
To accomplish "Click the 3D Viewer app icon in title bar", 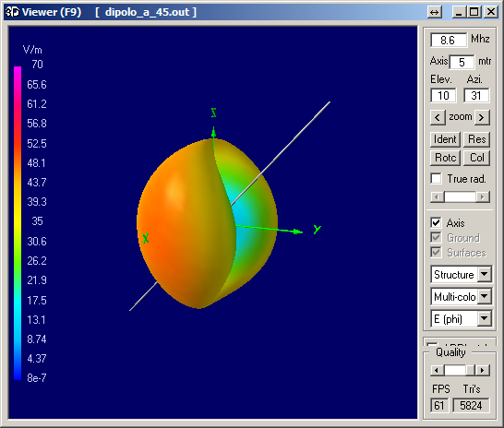I will (12, 12).
